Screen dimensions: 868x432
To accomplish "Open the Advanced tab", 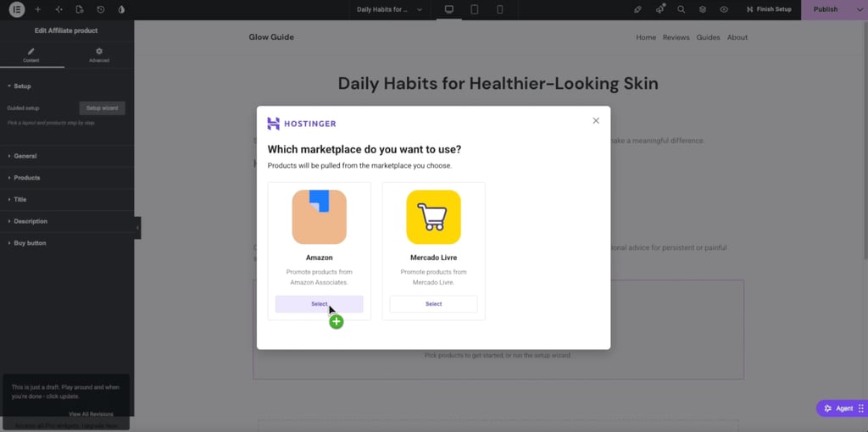I will (x=99, y=55).
